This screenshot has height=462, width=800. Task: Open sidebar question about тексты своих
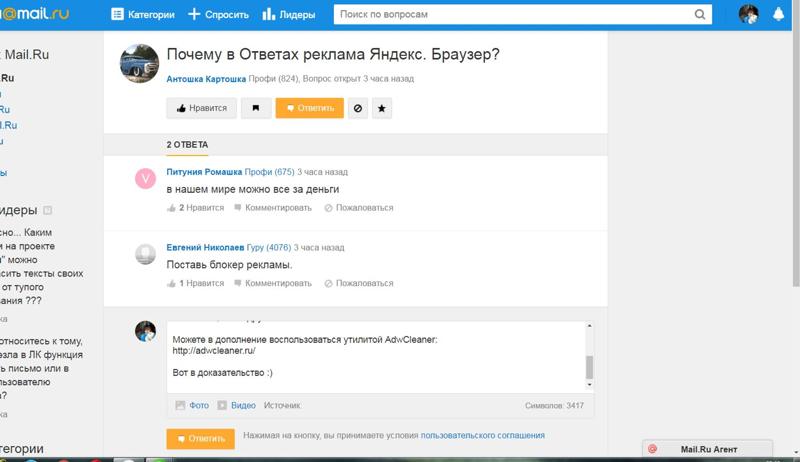click(x=42, y=267)
